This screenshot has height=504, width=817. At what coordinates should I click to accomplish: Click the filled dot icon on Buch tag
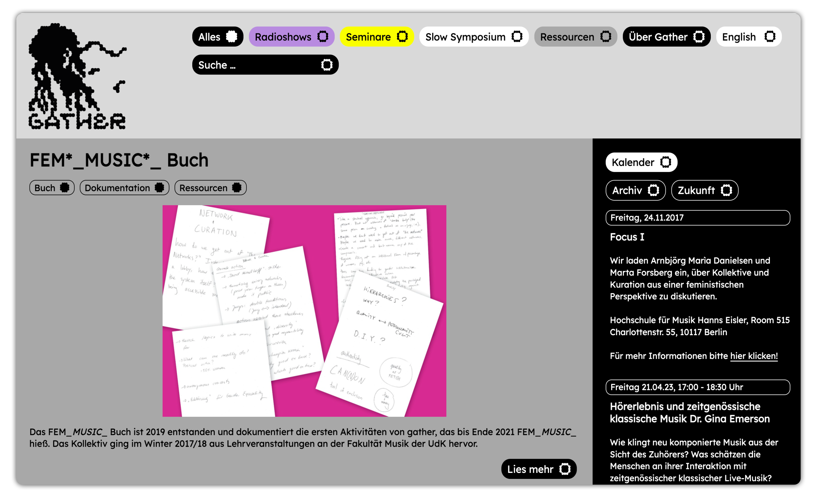click(65, 188)
